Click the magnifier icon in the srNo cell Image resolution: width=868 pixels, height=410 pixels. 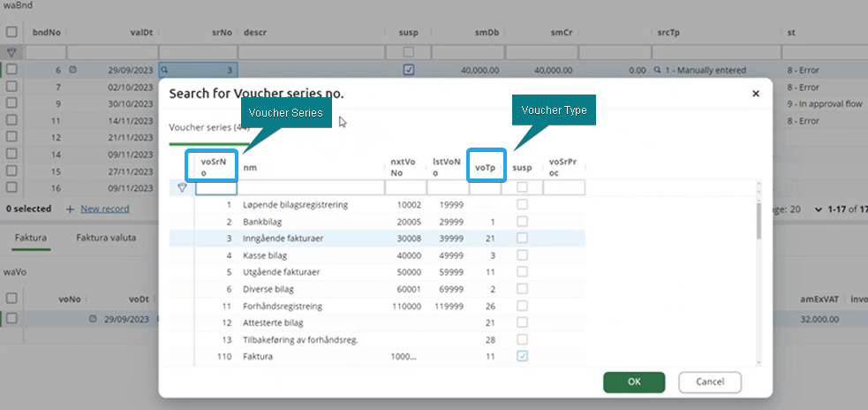(x=165, y=70)
